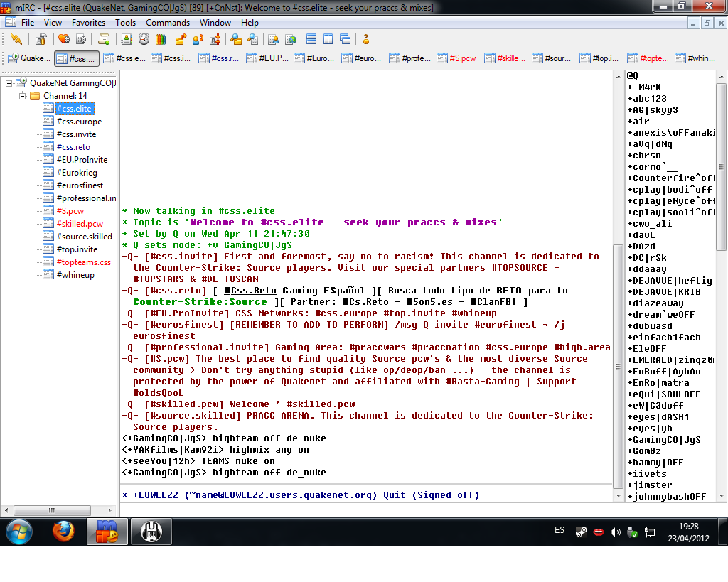Viewport: 728px width, 582px height.
Task: Select nick @Q in the nick list
Action: [632, 75]
